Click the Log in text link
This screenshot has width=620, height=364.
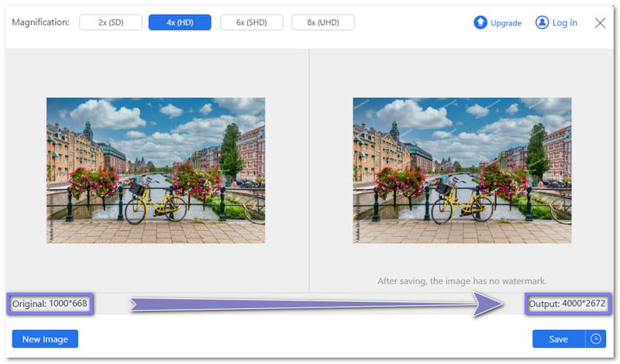pyautogui.click(x=564, y=22)
